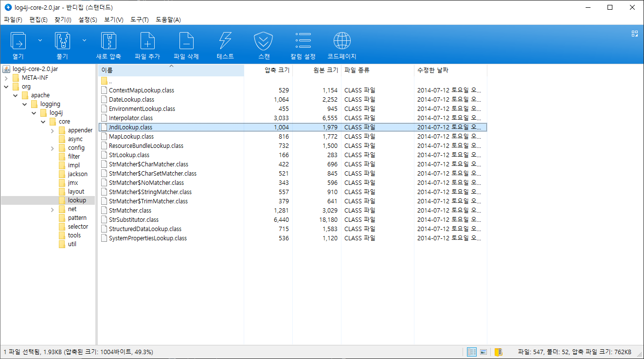This screenshot has height=359, width=644.
Task: Open the 도움말(A) menu
Action: [168, 19]
